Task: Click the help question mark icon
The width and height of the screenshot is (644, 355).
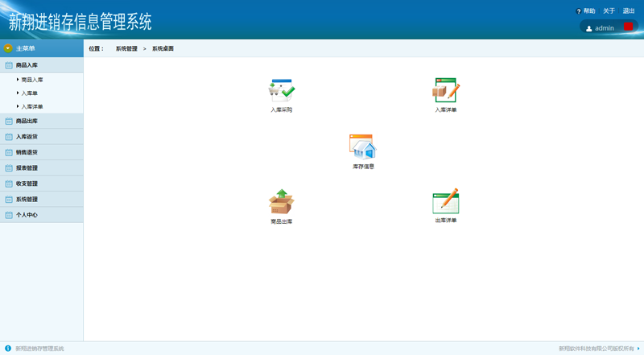Action: coord(578,11)
